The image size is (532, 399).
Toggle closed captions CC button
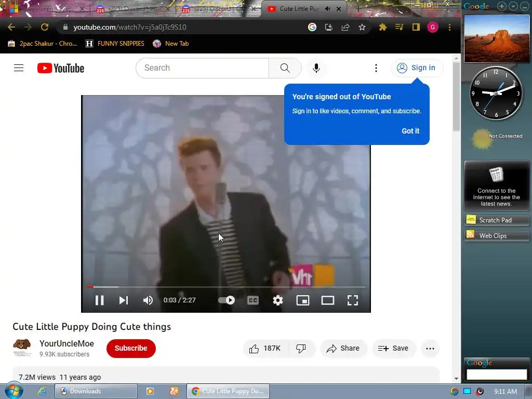253,300
